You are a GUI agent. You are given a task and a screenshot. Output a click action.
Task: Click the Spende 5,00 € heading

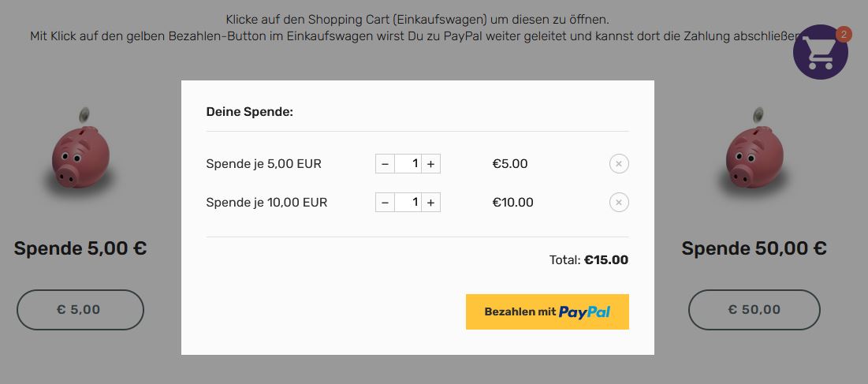(80, 249)
